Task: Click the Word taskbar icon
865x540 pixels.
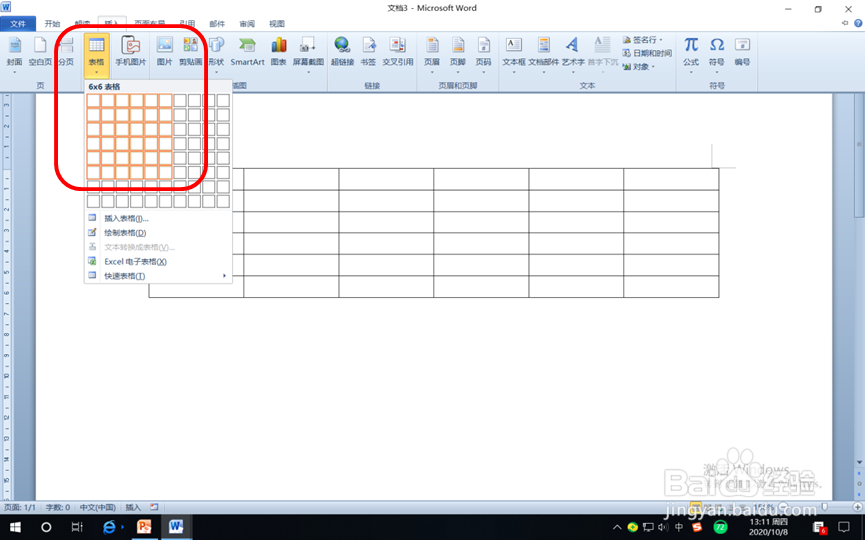Action: [x=176, y=527]
